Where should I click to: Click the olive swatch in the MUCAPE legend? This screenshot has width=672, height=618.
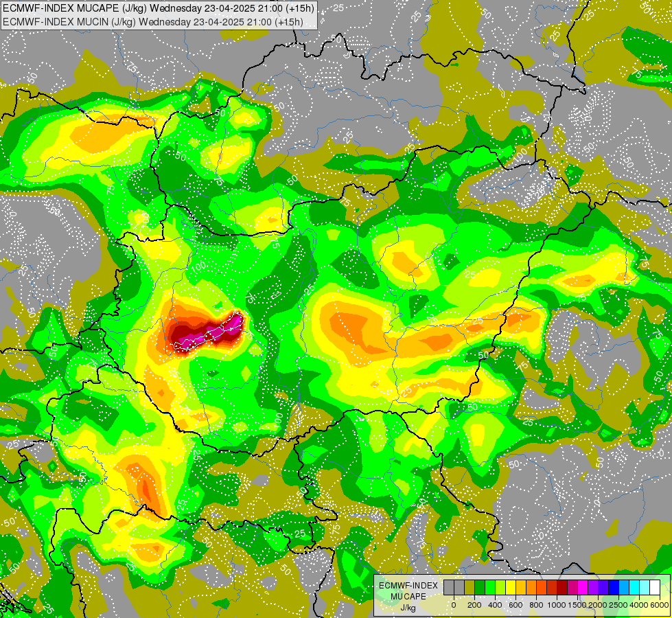tap(470, 587)
